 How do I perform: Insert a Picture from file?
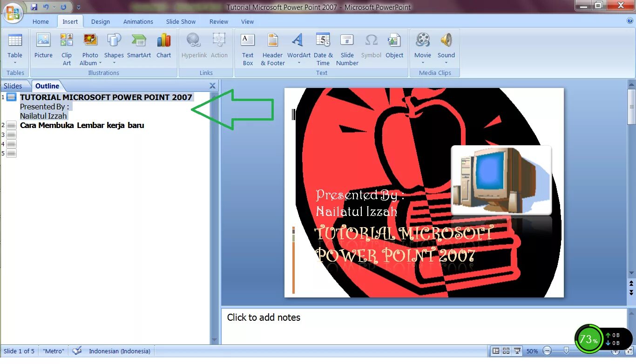pos(43,46)
